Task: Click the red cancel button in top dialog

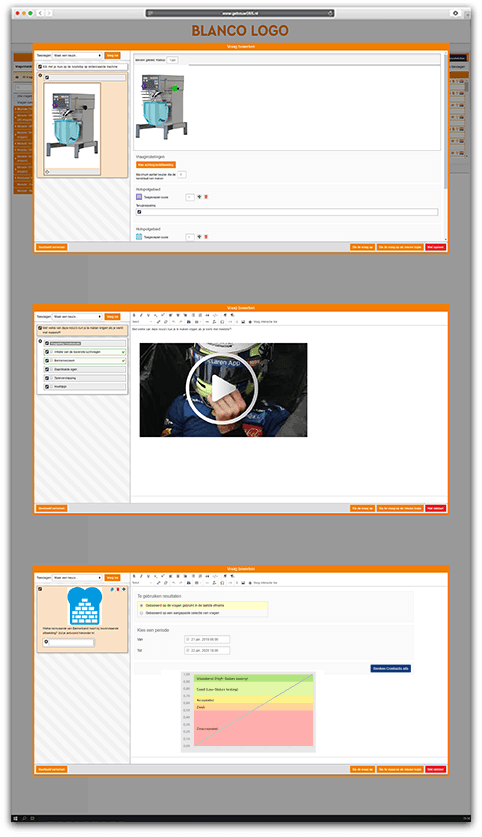Action: pyautogui.click(x=436, y=247)
